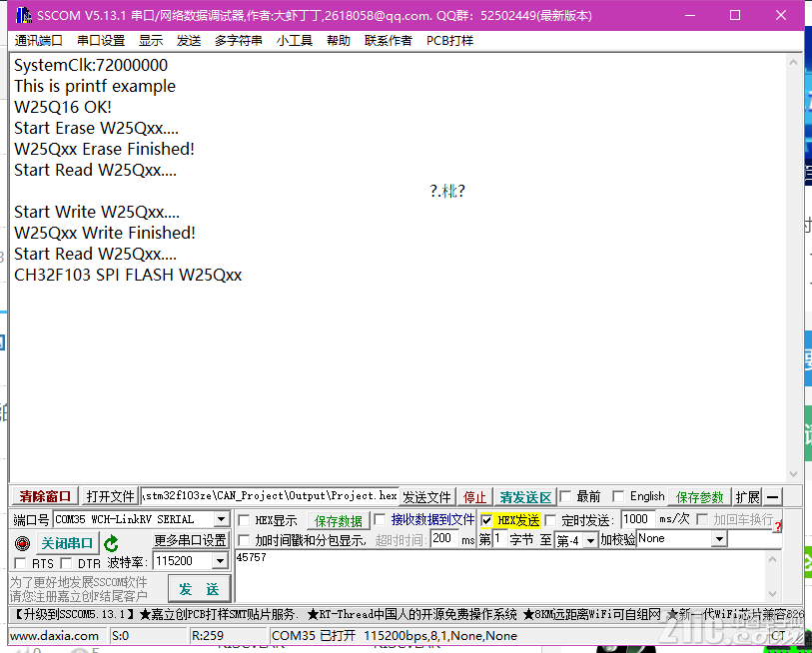
Task: Click 'SystemClk:72000000' output line
Action: coord(91,65)
